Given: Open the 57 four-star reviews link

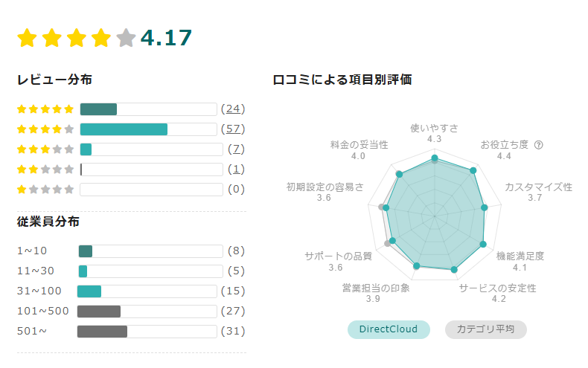Looking at the screenshot, I should coord(233,129).
